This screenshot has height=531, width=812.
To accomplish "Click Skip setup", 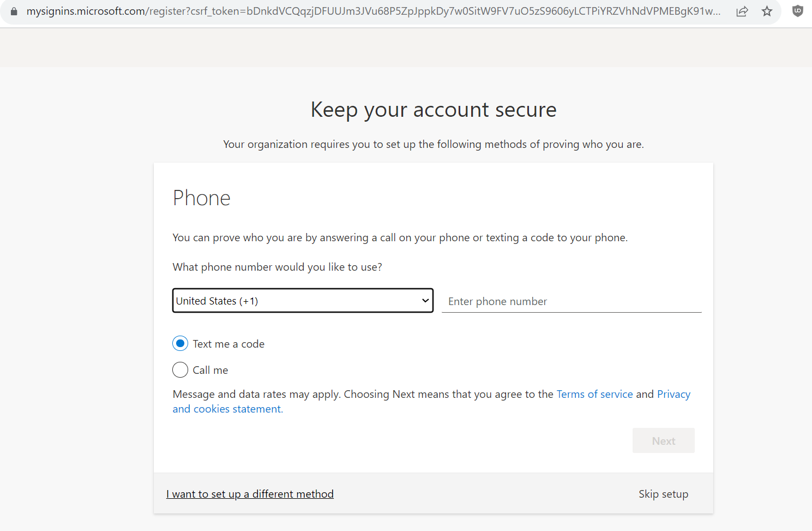I will [663, 494].
